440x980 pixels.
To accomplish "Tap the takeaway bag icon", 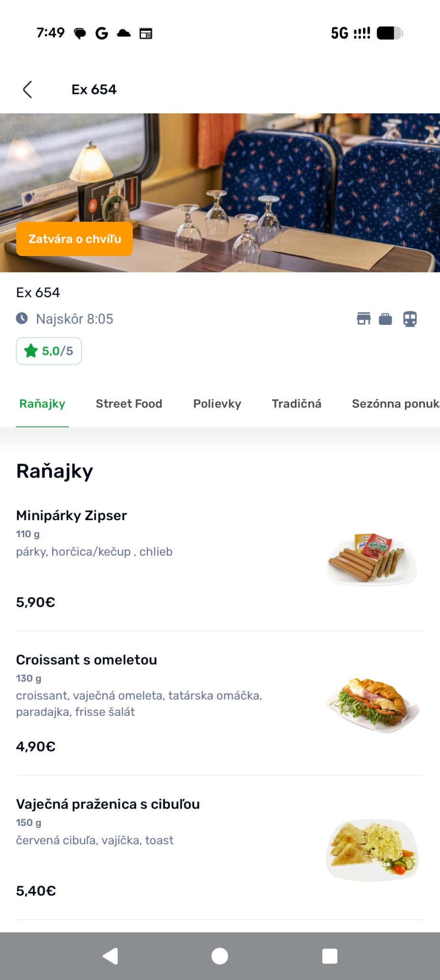I will 385,319.
